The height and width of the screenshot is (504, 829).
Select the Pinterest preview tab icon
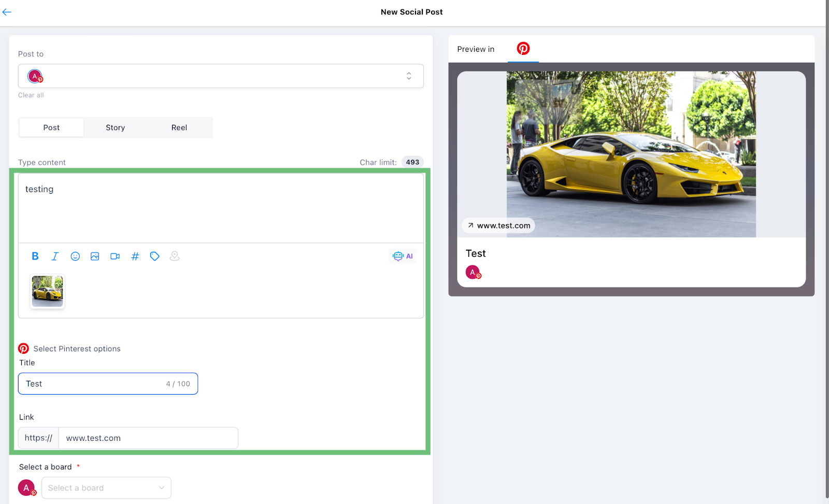(x=523, y=49)
